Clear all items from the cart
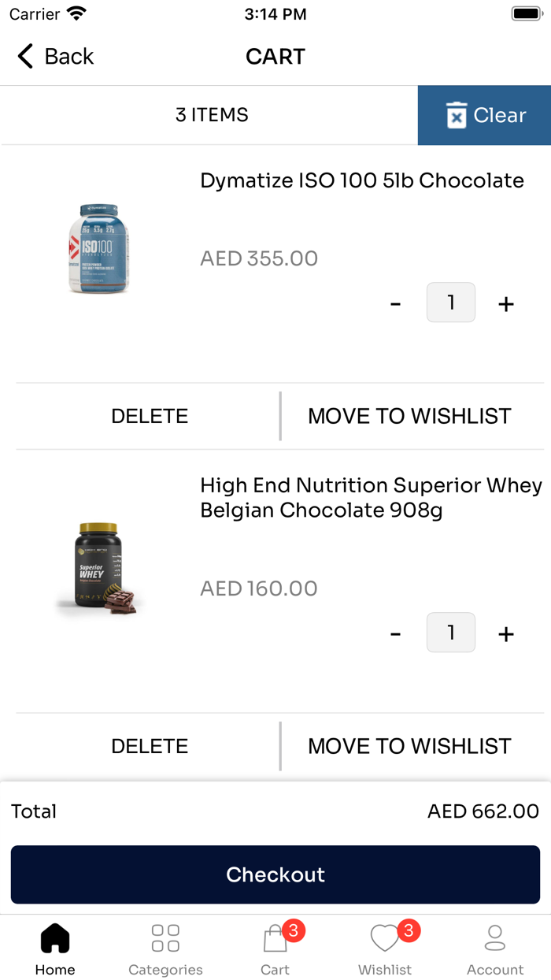This screenshot has height=980, width=551. coord(483,115)
